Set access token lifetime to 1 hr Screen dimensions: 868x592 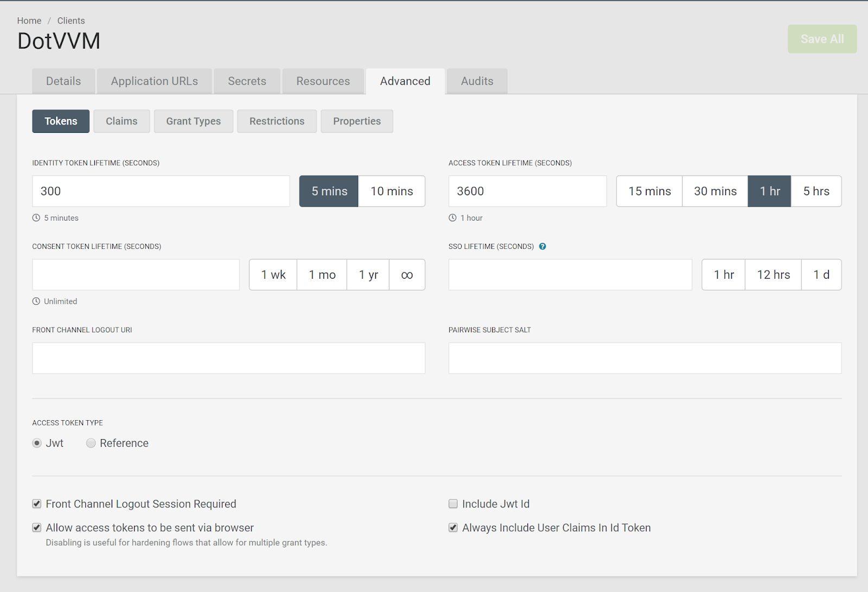point(770,191)
